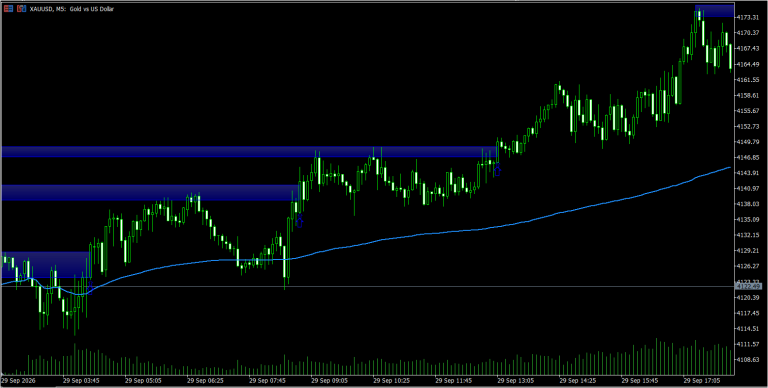Screen dimensions: 768x388
Task: Click the 4126.27 price scale label
Action: (748, 266)
